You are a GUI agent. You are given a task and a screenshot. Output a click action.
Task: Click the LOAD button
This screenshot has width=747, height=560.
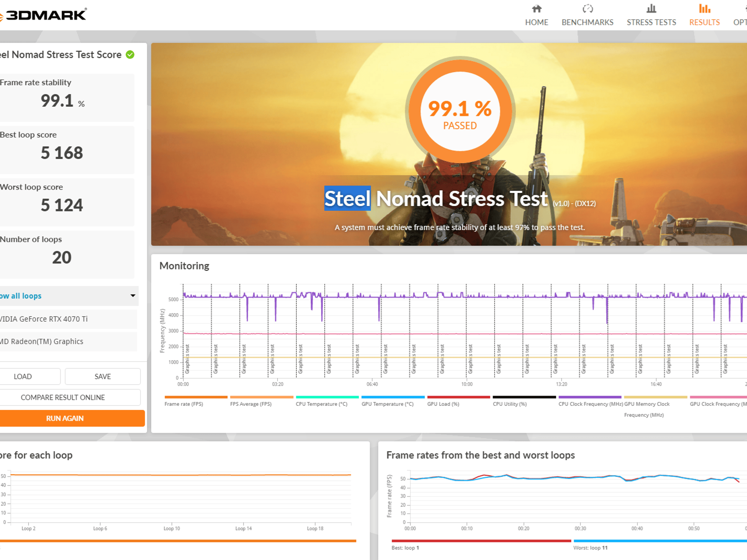pyautogui.click(x=23, y=377)
